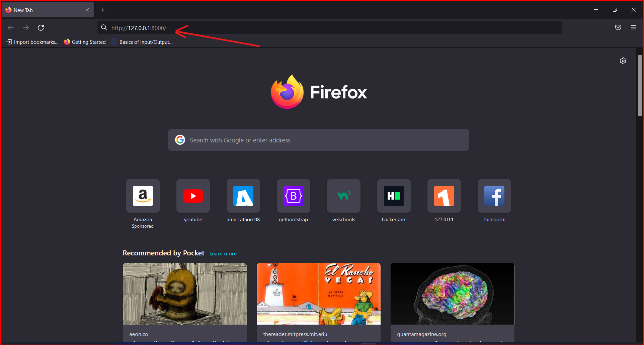Click the aeon.co source label

tap(139, 334)
